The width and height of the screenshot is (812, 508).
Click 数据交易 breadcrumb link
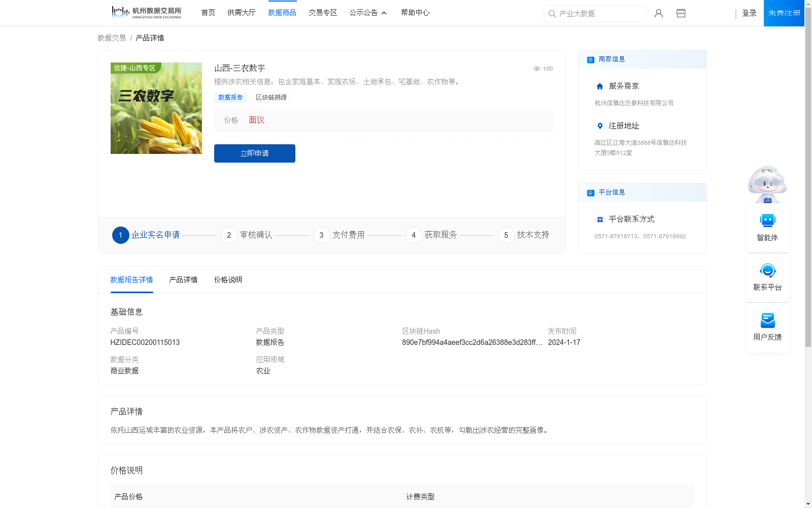(112, 38)
